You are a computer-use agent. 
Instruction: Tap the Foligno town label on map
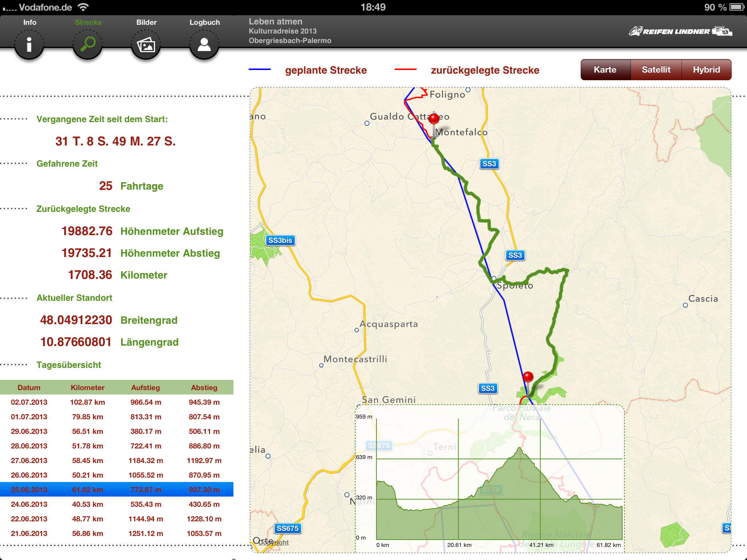click(447, 95)
